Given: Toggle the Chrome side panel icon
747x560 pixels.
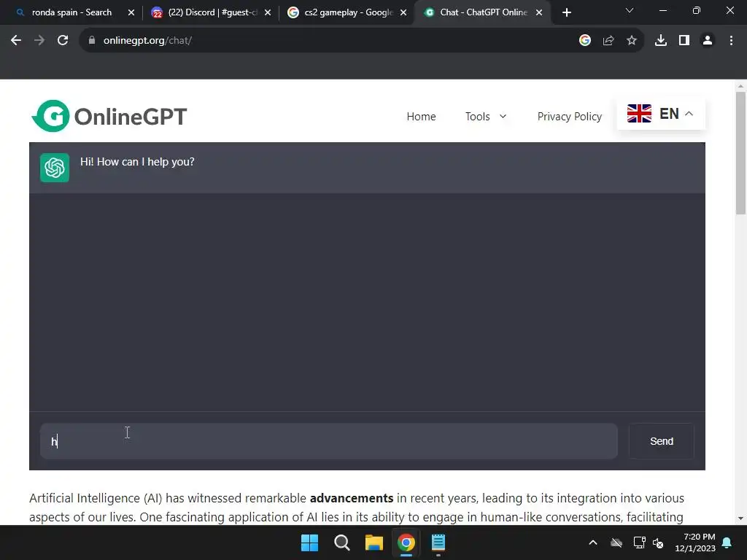Looking at the screenshot, I should pos(684,41).
